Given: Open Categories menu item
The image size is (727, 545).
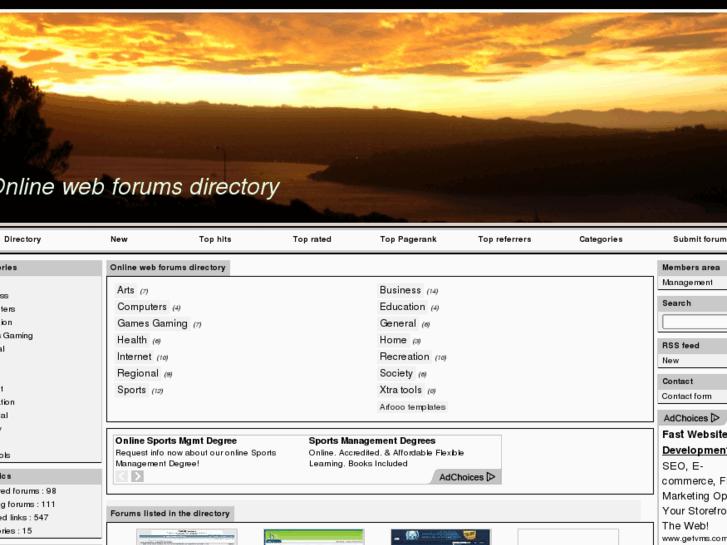Looking at the screenshot, I should click(x=601, y=239).
